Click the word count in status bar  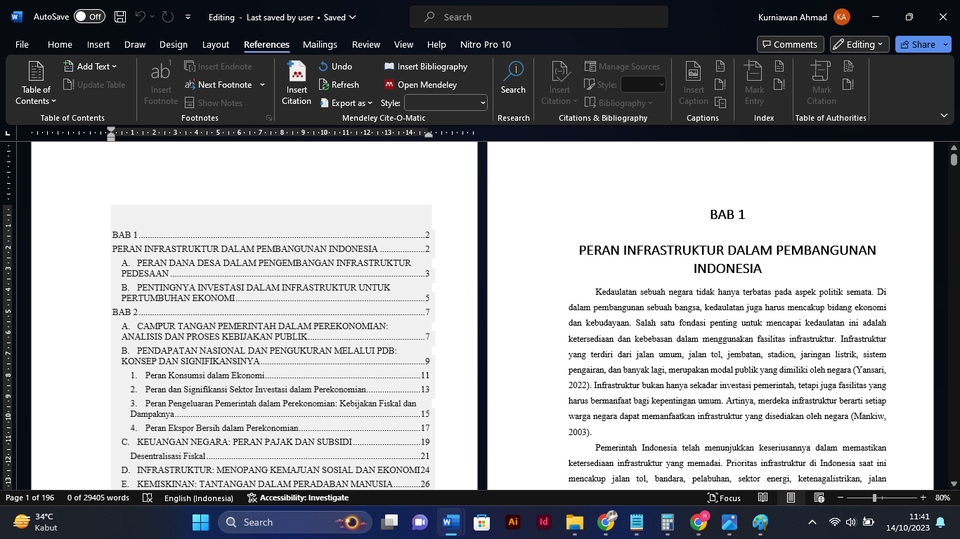(98, 498)
